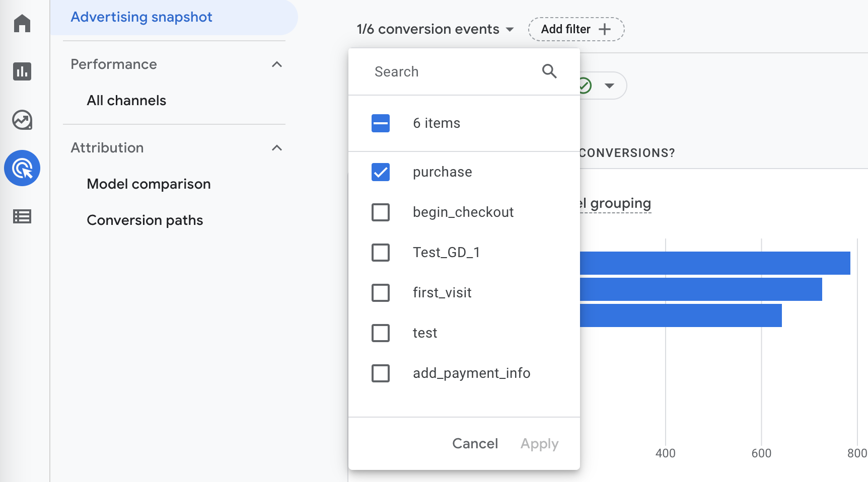868x482 pixels.
Task: Open the Reports icon in sidebar
Action: coord(22,72)
